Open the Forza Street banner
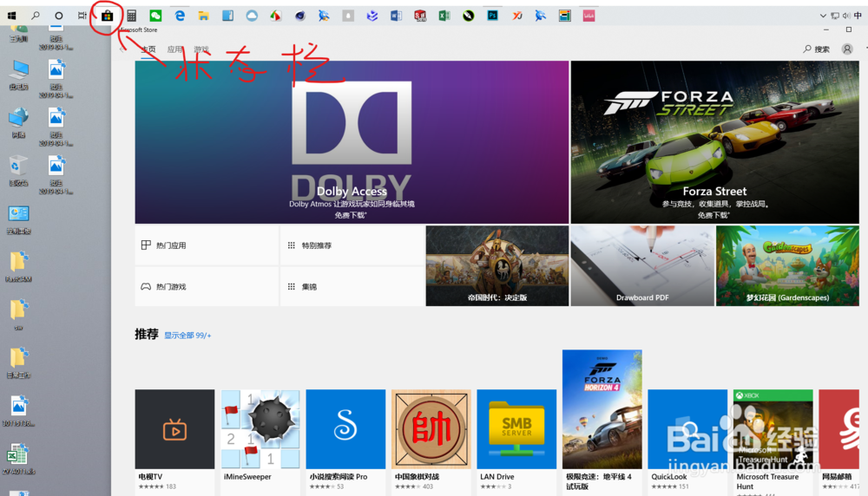 point(714,142)
